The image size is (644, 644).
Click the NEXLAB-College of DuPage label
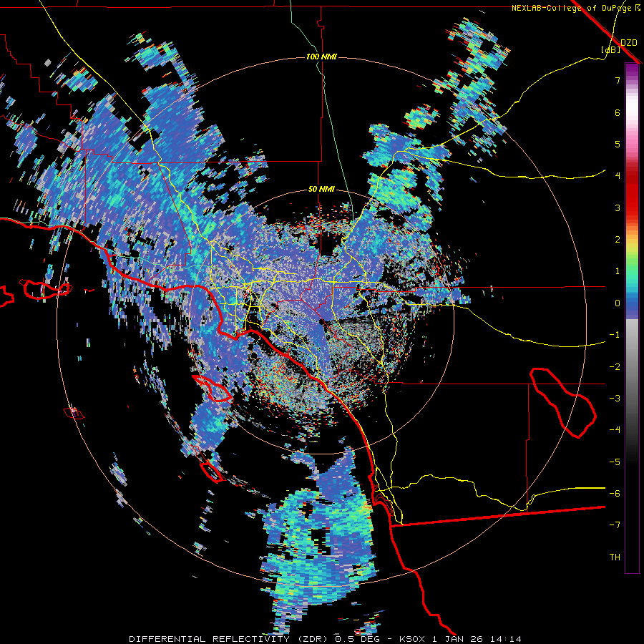[572, 8]
